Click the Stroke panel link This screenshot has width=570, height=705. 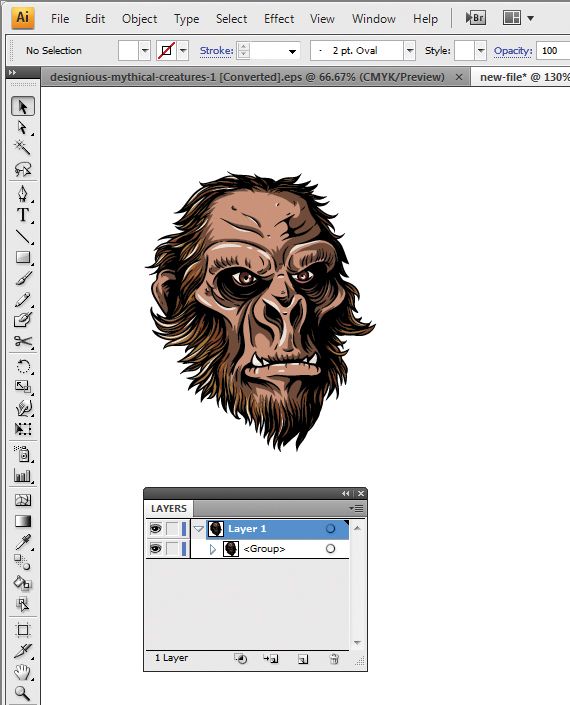(216, 50)
